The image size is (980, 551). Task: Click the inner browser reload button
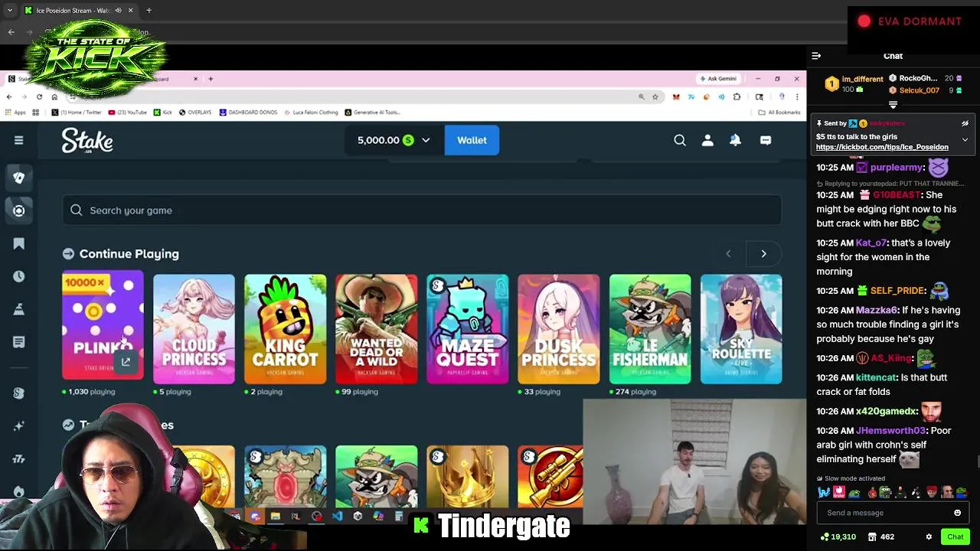point(39,97)
